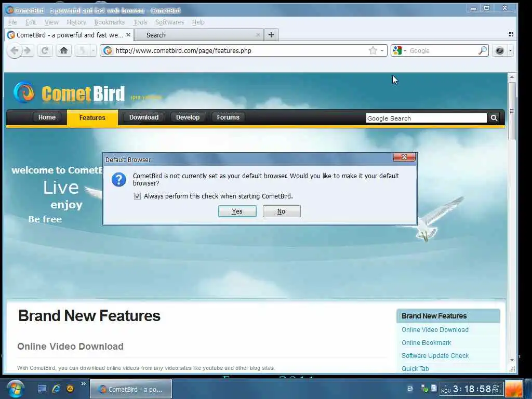Click the network tray icon
The width and height of the screenshot is (532, 399).
(x=424, y=389)
